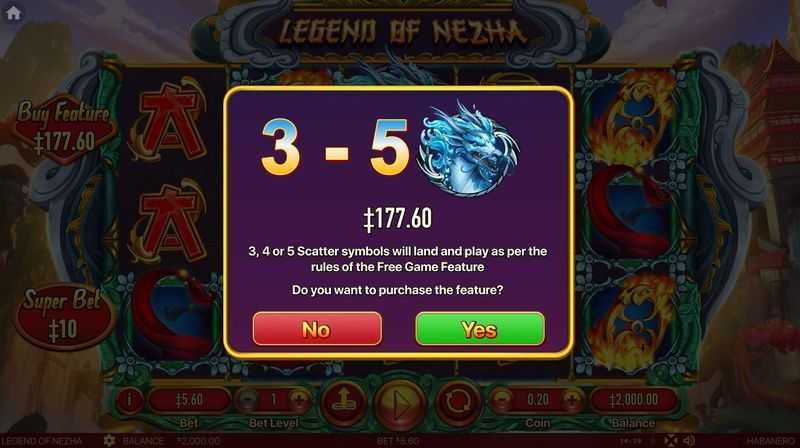Select the max bet arrow icon

click(344, 403)
